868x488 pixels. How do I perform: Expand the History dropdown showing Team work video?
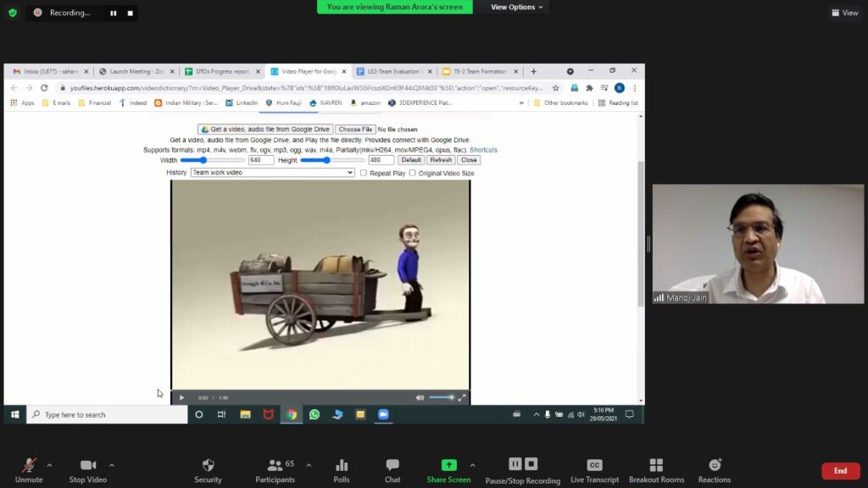click(272, 173)
